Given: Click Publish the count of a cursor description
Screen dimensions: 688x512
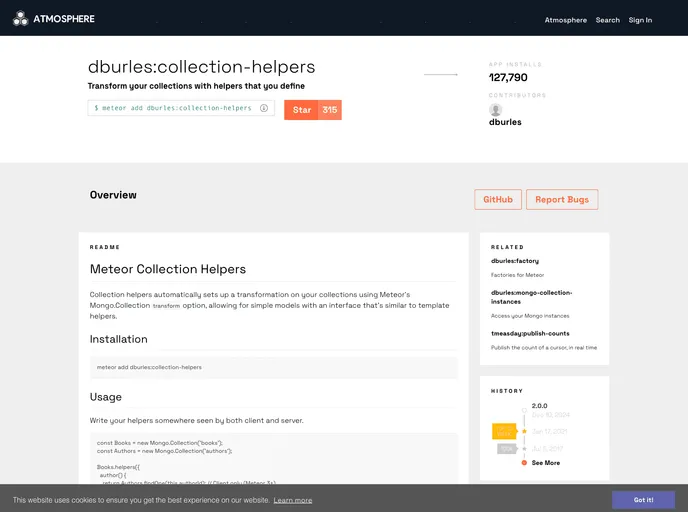Looking at the screenshot, I should click(544, 347).
